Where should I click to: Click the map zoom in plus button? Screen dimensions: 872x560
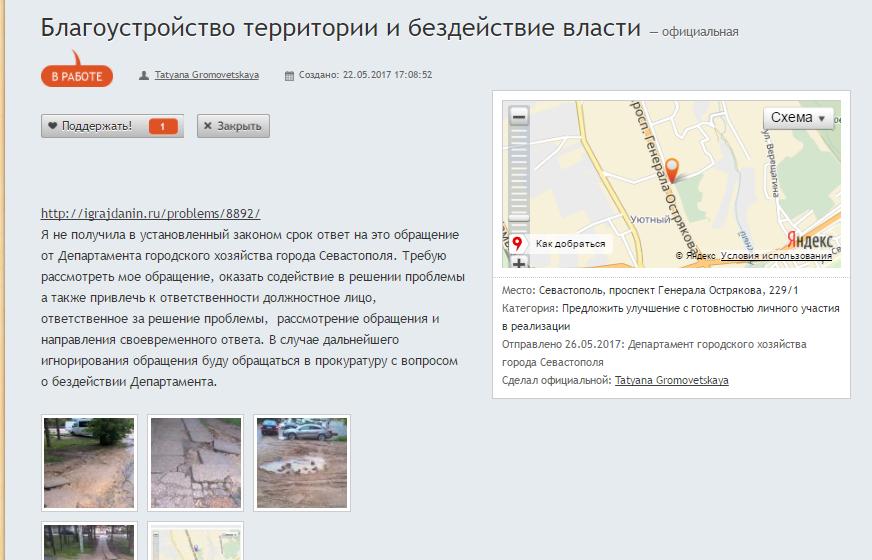[519, 263]
